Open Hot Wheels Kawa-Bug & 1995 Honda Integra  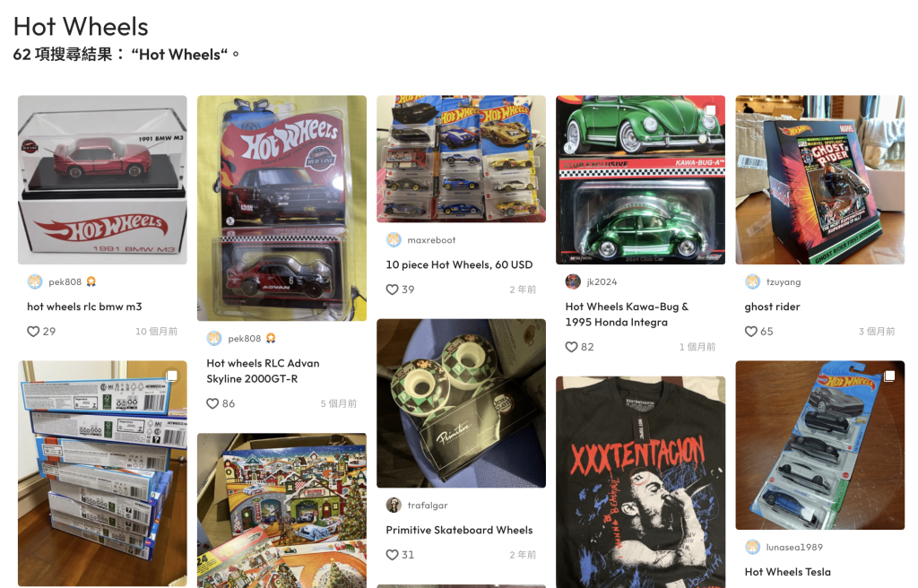pyautogui.click(x=627, y=315)
